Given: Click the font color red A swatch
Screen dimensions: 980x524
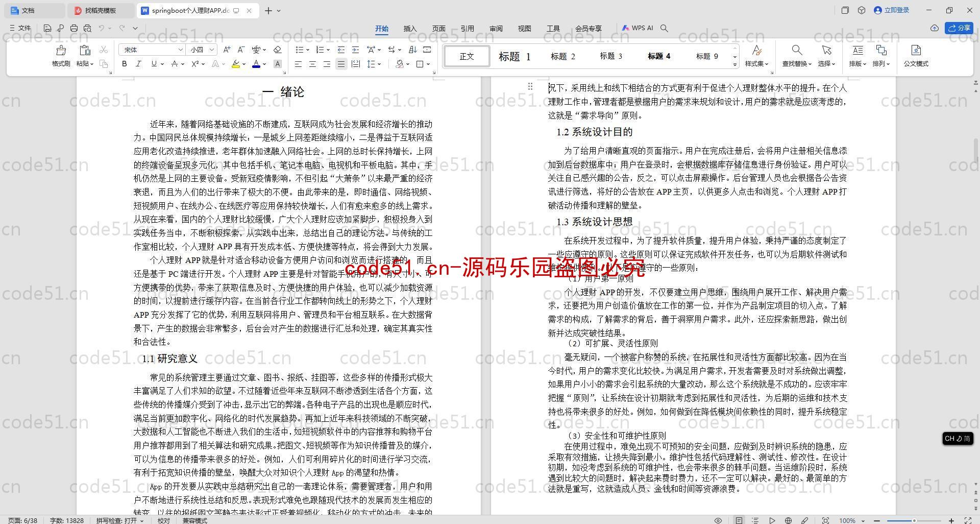Looking at the screenshot, I should coord(256,64).
